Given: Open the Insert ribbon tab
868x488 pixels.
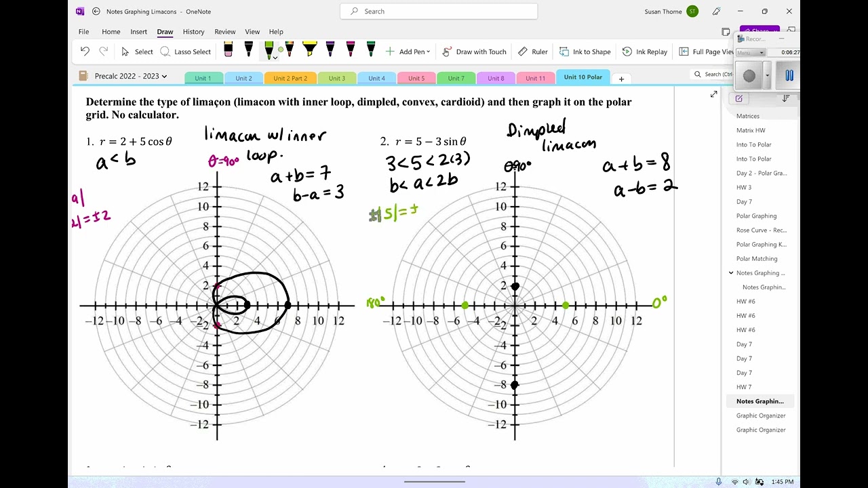Looking at the screenshot, I should [138, 32].
